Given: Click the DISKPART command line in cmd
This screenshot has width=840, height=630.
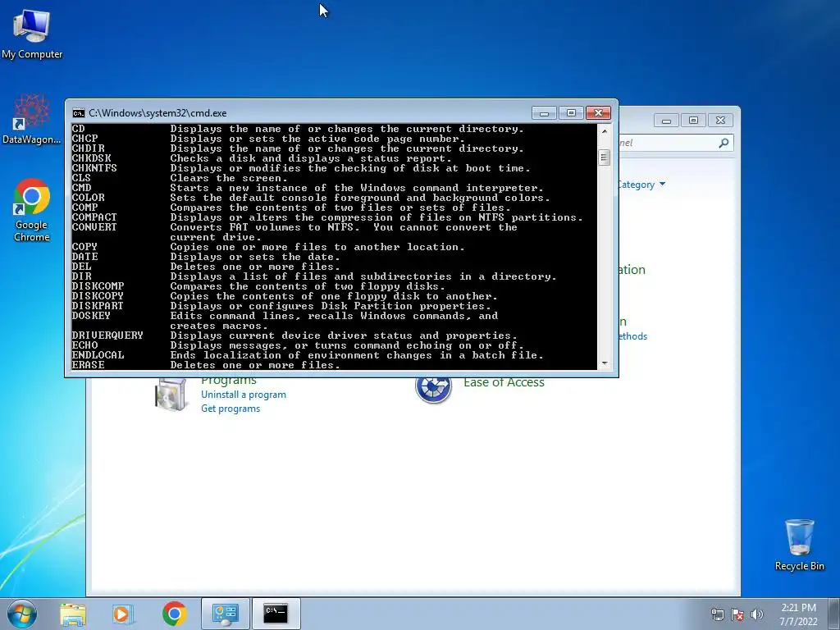Looking at the screenshot, I should pyautogui.click(x=282, y=306).
